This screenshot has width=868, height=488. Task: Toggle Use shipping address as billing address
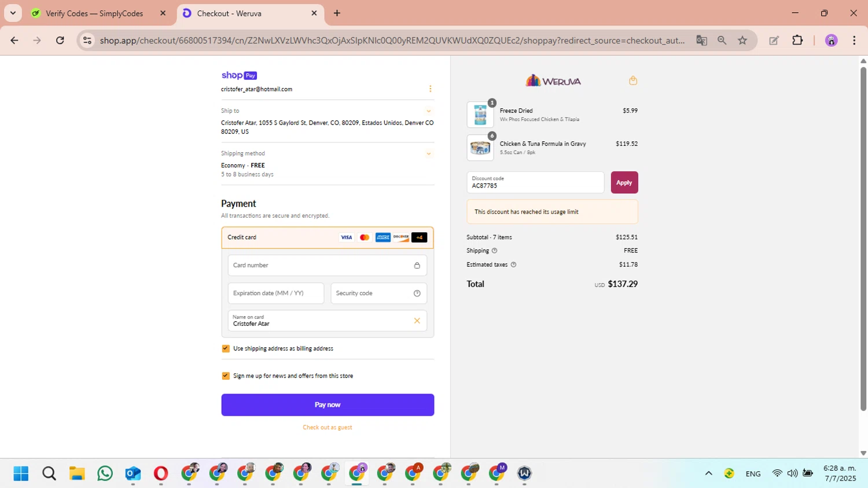pos(226,348)
